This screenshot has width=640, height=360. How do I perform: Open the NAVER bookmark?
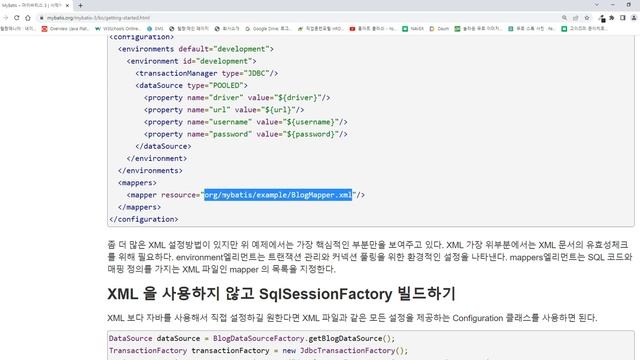point(413,29)
